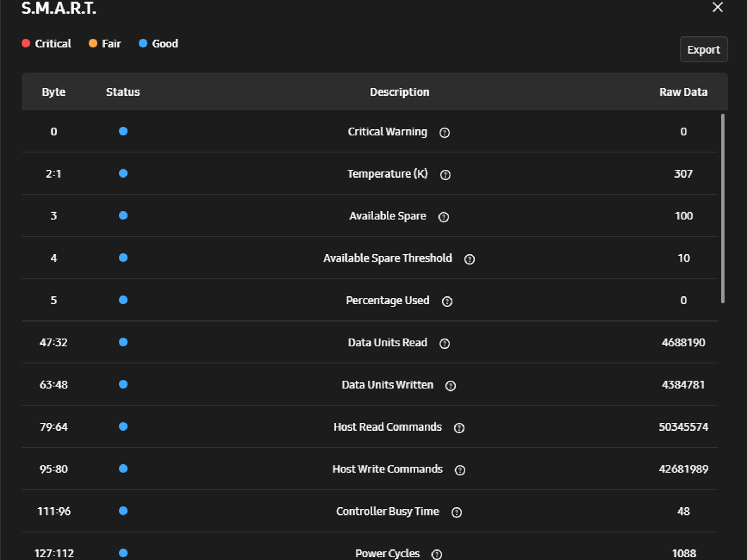This screenshot has width=747, height=560.
Task: Select the Data Units Read label
Action: [x=387, y=342]
